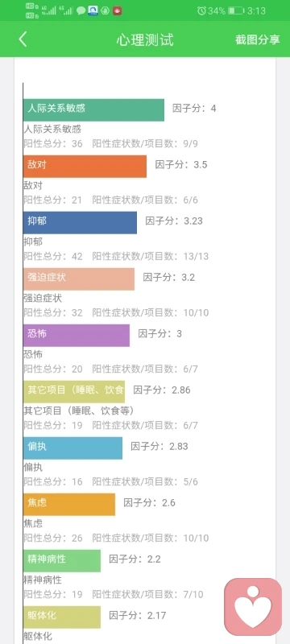Click the 心理测试 page title

[x=145, y=39]
